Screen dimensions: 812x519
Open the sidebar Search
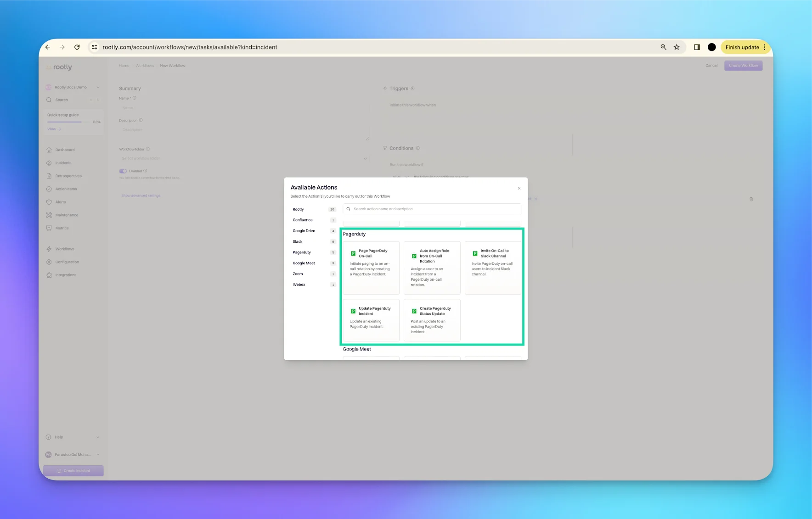[73, 100]
